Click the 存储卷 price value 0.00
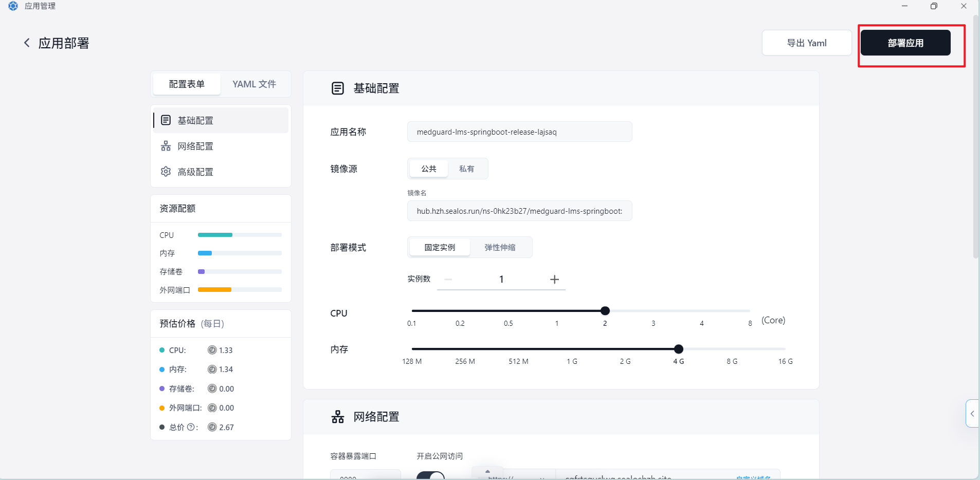 (x=226, y=389)
